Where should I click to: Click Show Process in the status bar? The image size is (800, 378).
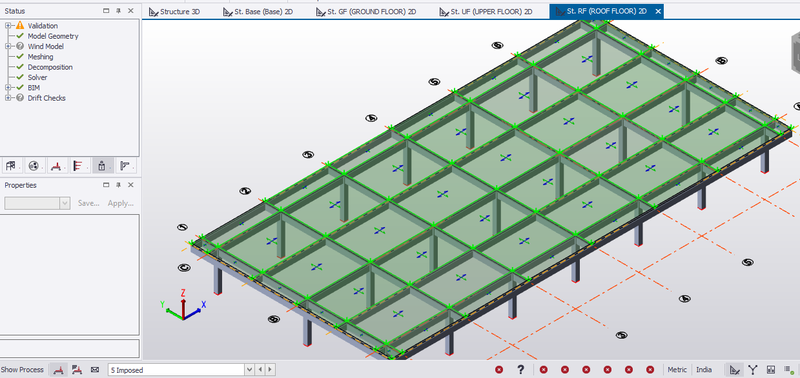click(x=23, y=370)
